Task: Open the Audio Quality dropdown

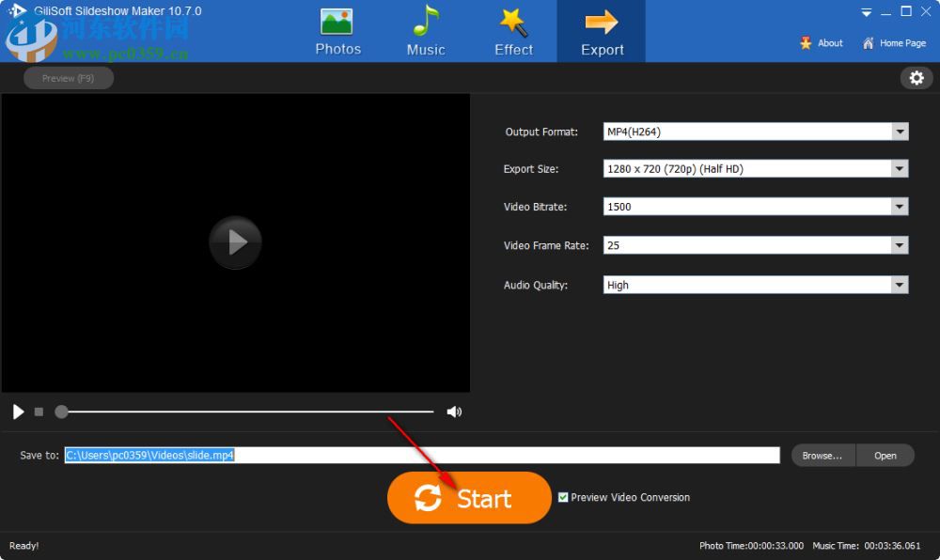Action: [900, 284]
